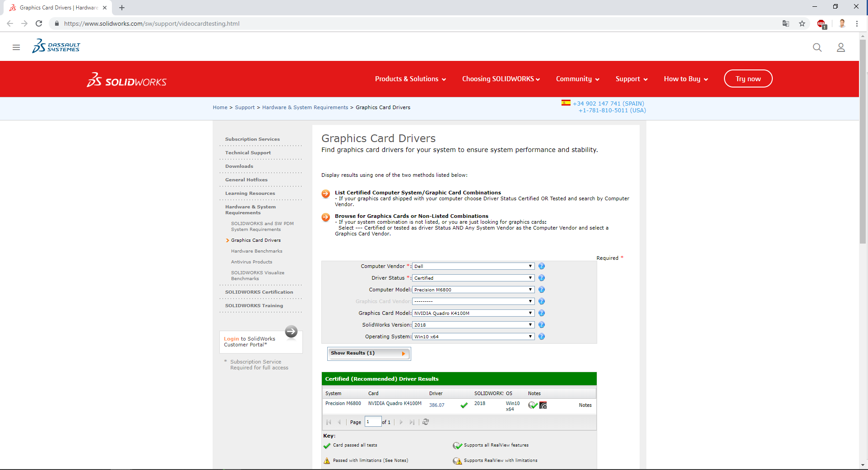The width and height of the screenshot is (868, 470).
Task: Click the translate page icon in address bar
Action: pos(785,23)
